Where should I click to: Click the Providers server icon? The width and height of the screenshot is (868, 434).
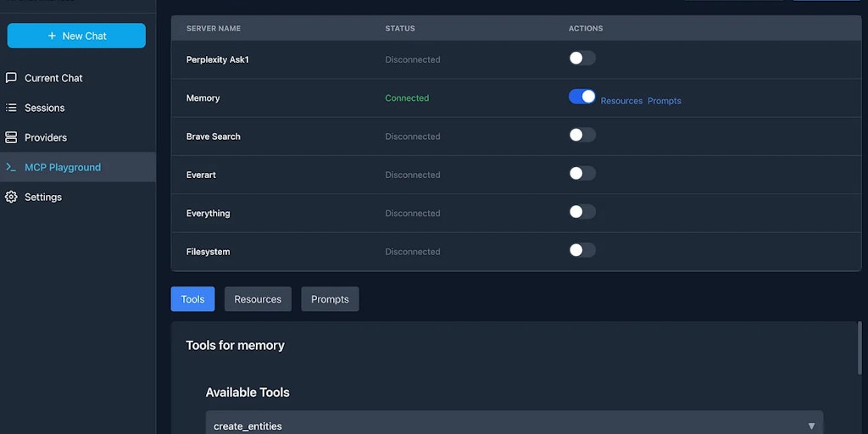(11, 137)
